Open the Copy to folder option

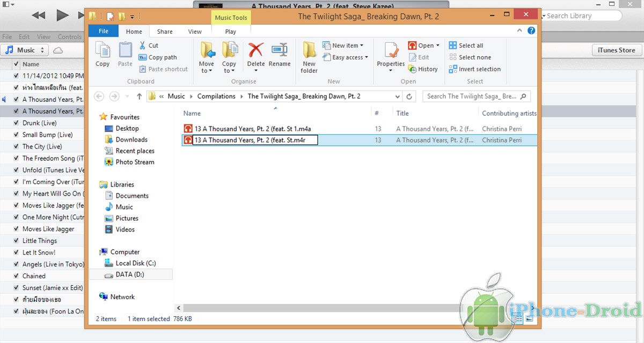click(229, 57)
